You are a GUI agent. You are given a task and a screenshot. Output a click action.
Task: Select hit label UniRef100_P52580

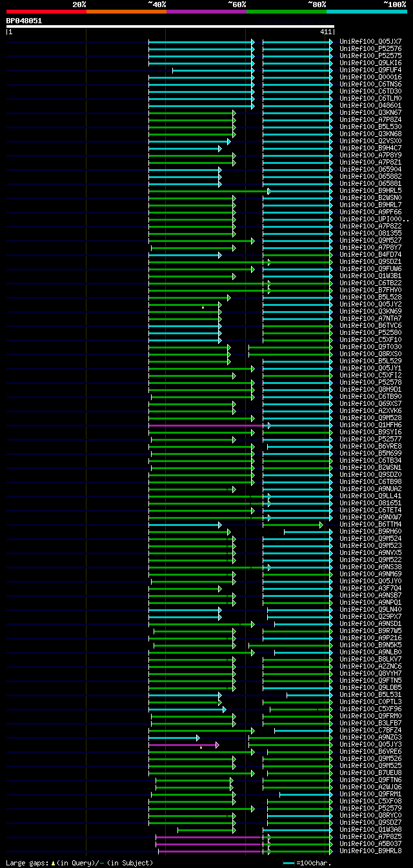tap(370, 332)
